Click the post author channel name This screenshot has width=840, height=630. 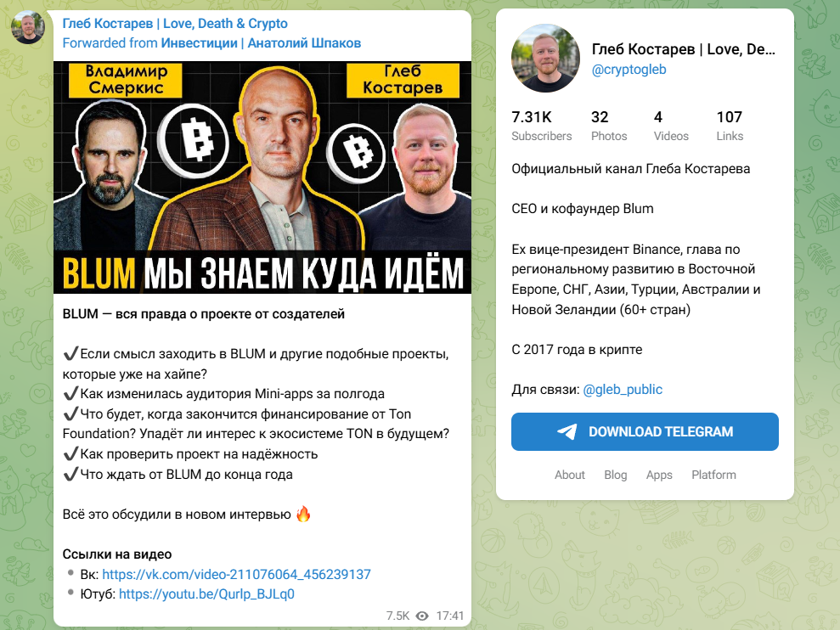175,24
